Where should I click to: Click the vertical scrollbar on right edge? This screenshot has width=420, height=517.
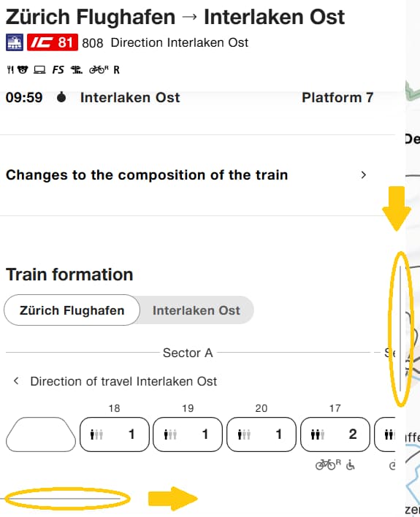pos(400,329)
